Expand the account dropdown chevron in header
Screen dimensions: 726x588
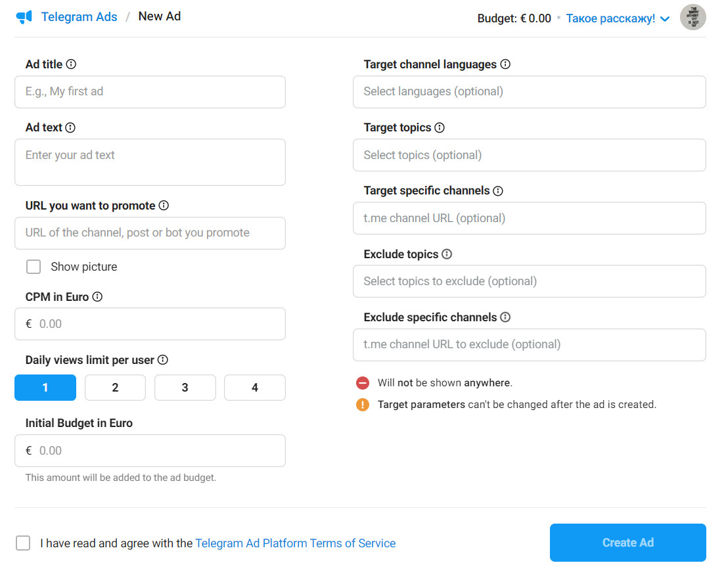(665, 19)
